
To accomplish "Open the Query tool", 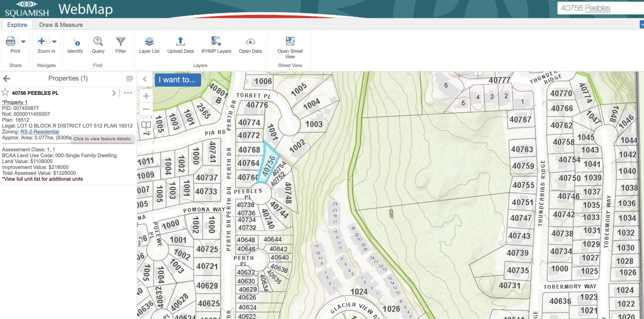I will [98, 45].
